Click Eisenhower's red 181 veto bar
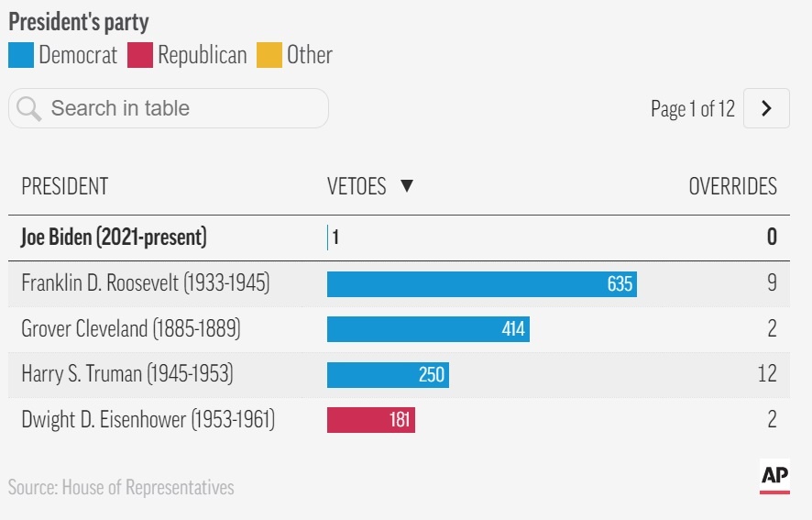Viewport: 812px width, 520px height. click(x=370, y=420)
